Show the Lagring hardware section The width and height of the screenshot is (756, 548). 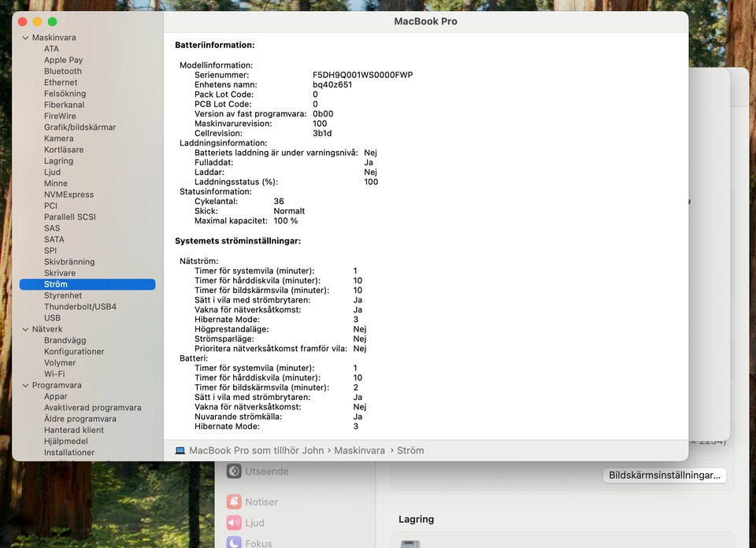[x=58, y=161]
